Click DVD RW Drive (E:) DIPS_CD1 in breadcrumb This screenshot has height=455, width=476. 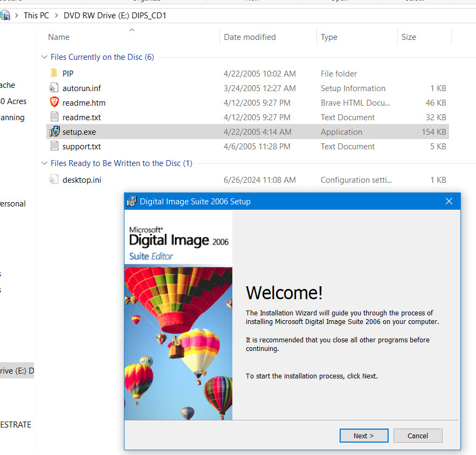[x=116, y=15]
